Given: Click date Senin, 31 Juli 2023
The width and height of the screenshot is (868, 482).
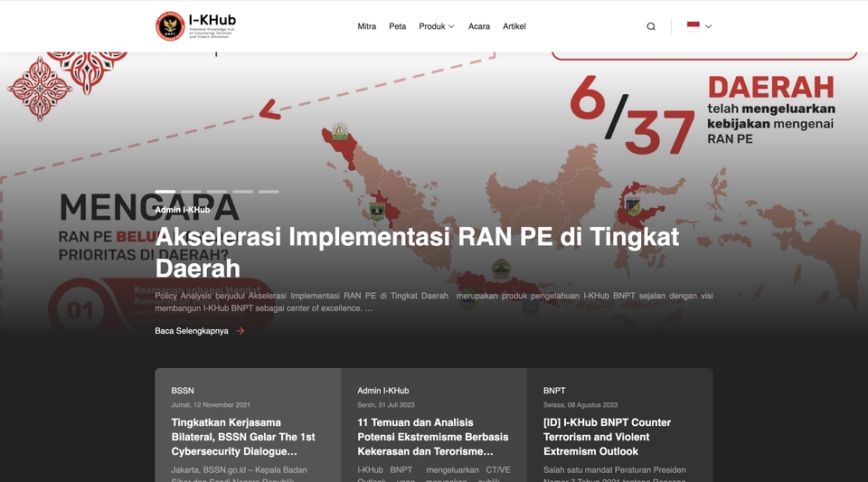Looking at the screenshot, I should 386,405.
